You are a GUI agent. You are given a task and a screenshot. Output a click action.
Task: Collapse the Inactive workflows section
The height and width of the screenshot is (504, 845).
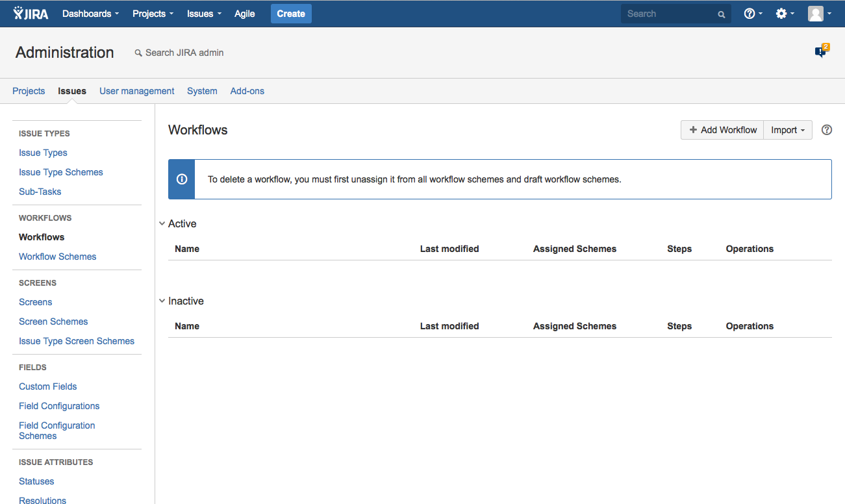[162, 301]
